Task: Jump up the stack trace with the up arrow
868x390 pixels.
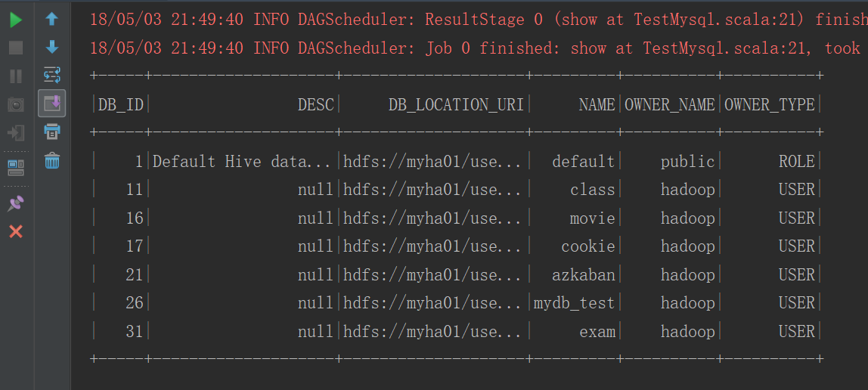Action: [x=52, y=20]
